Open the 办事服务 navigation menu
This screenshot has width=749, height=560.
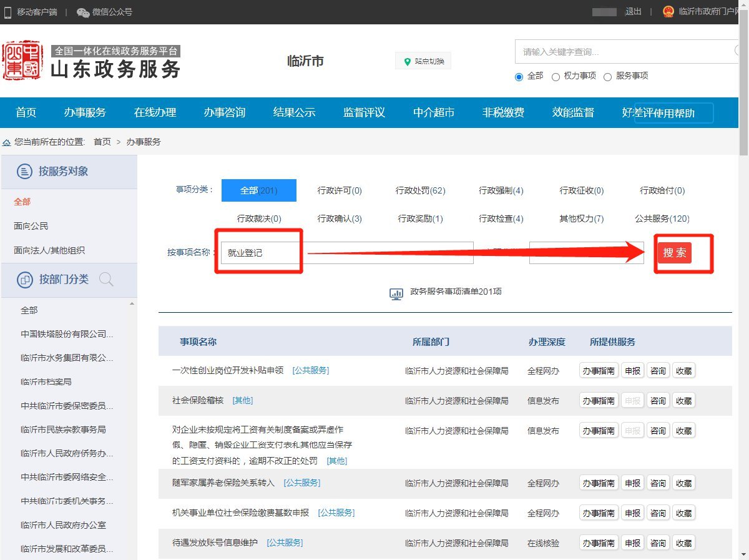point(85,113)
